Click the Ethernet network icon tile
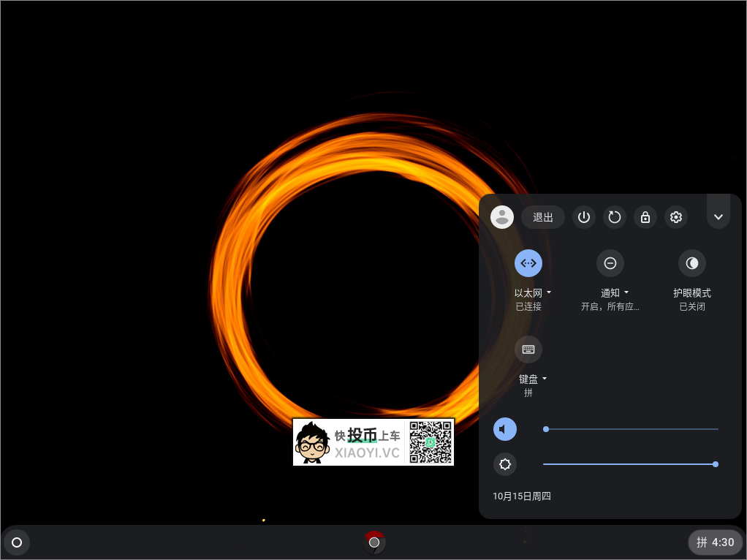 528,263
